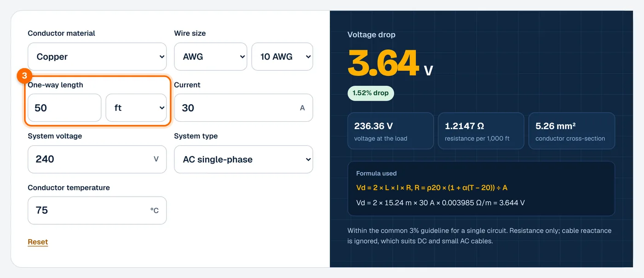644x278 pixels.
Task: Open the wire gauge dropdown showing 10 AWG
Action: pos(282,57)
